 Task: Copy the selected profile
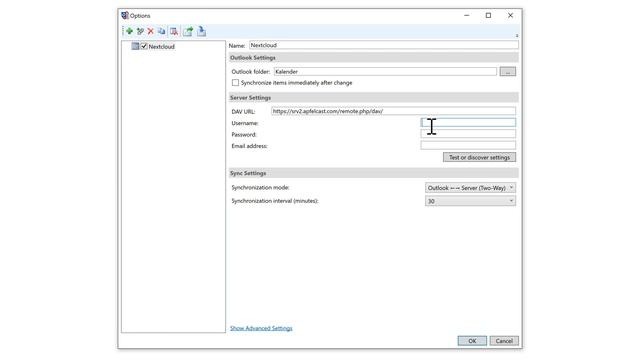[x=162, y=31]
